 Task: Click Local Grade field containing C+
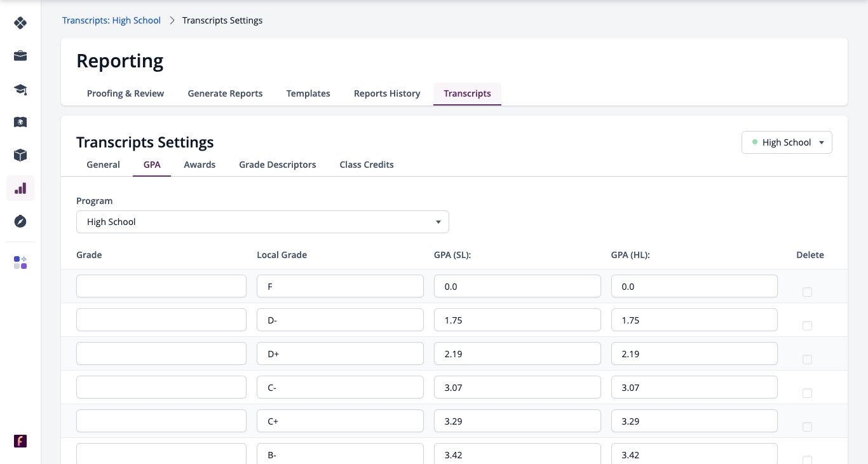pos(340,421)
